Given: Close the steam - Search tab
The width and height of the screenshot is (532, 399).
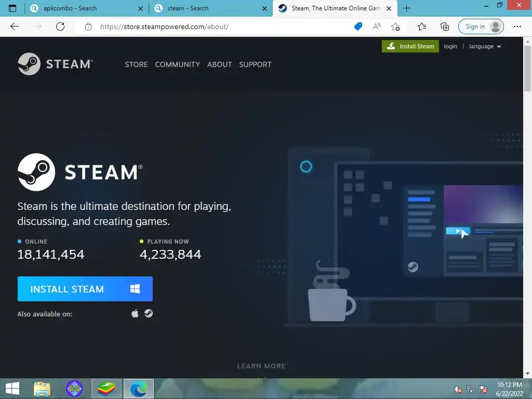Looking at the screenshot, I should (x=264, y=8).
